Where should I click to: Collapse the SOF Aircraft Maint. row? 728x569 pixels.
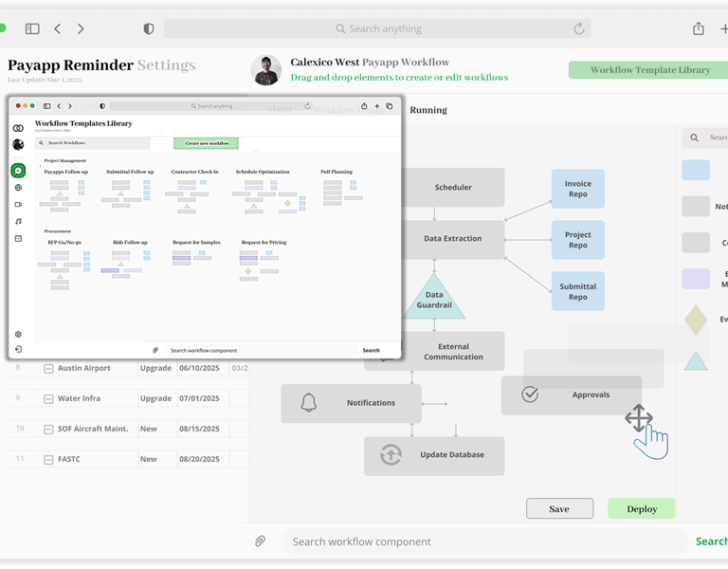[48, 430]
